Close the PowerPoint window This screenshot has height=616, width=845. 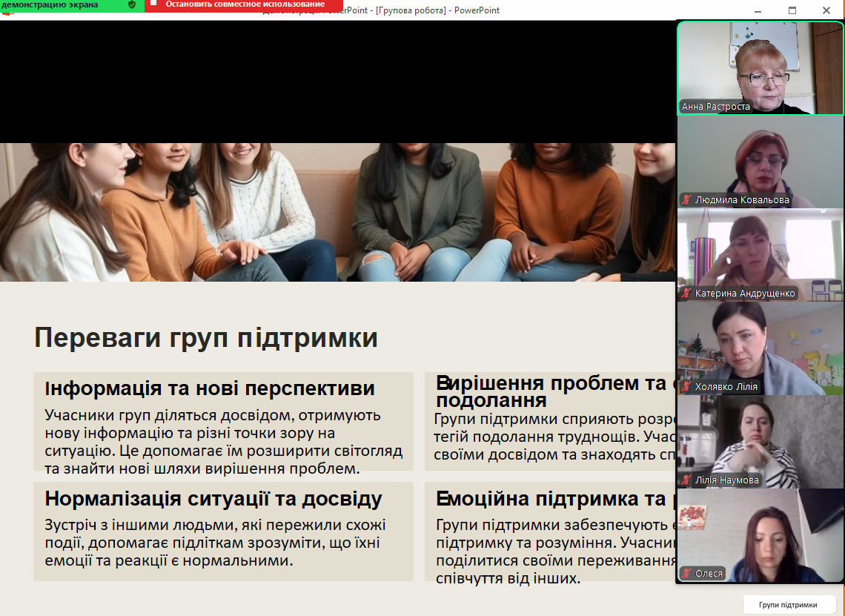[x=826, y=10]
